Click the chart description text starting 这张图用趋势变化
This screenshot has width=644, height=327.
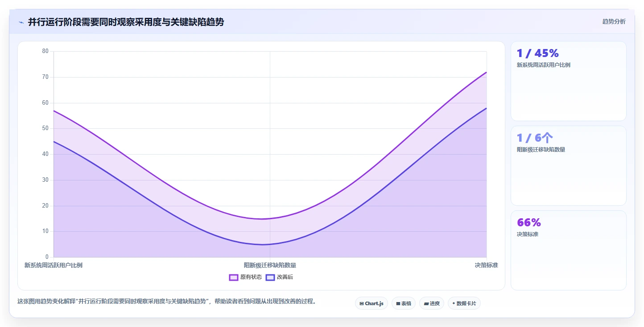(167, 302)
